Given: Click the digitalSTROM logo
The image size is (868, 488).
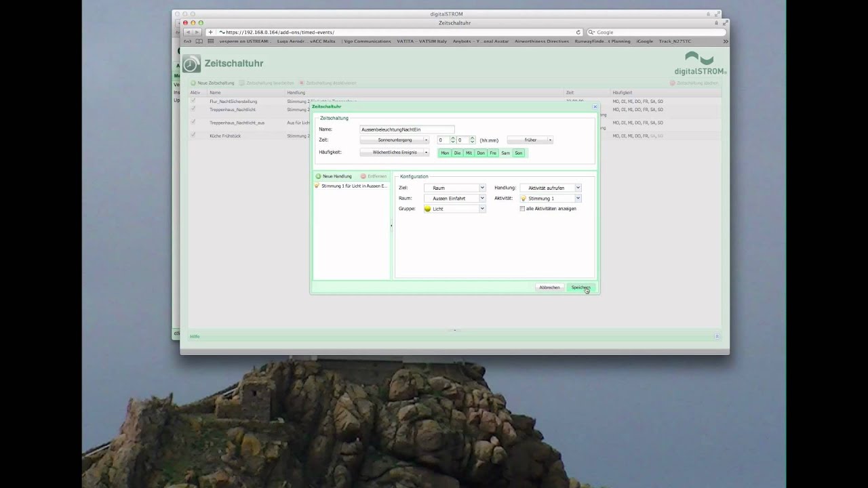Looking at the screenshot, I should 701,63.
